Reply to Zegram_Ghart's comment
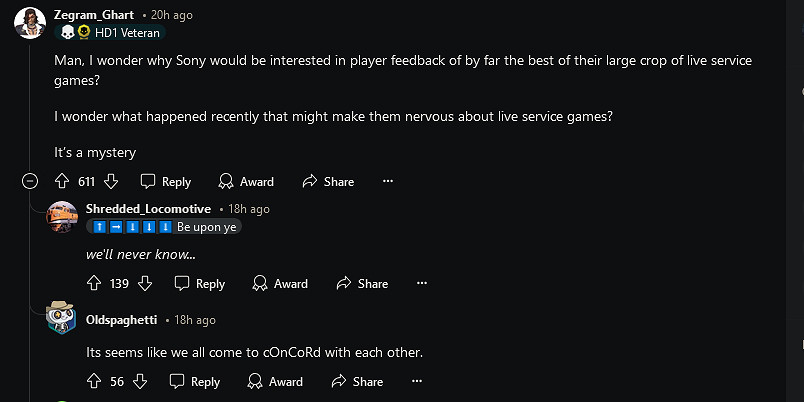The width and height of the screenshot is (804, 402). pyautogui.click(x=166, y=181)
